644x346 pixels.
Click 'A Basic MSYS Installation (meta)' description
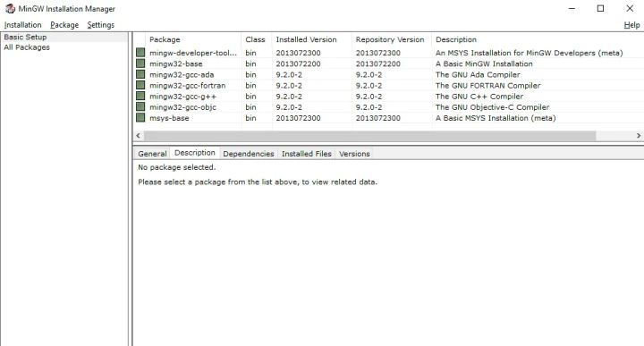pyautogui.click(x=496, y=118)
